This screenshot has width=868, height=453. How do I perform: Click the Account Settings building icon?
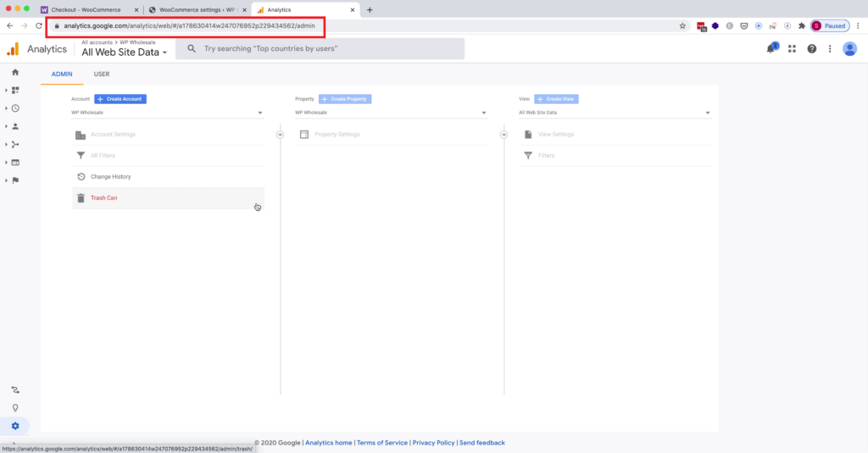click(81, 135)
